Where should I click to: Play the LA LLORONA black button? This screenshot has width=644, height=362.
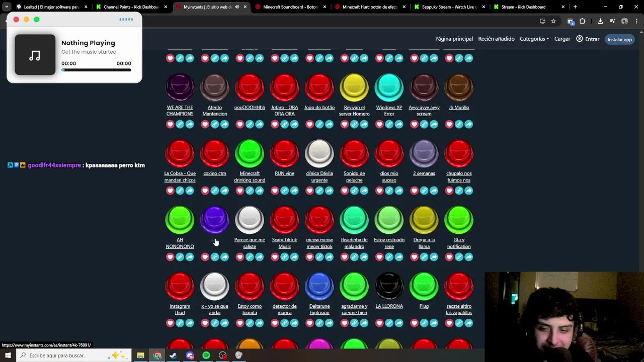[x=389, y=286]
